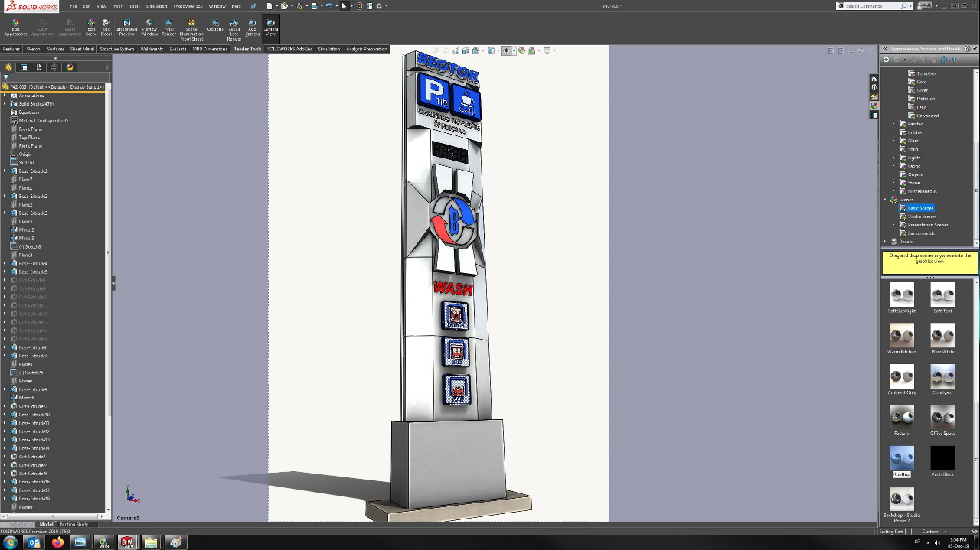This screenshot has width=980, height=550.
Task: Open the PhotoView 360 menu
Action: click(x=188, y=6)
